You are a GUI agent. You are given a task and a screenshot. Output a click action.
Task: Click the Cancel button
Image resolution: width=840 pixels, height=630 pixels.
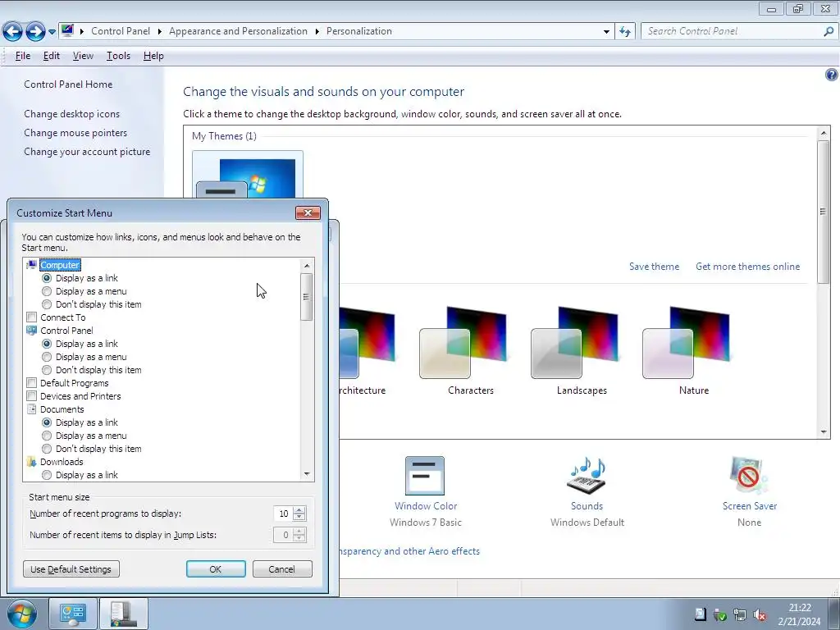coord(282,569)
